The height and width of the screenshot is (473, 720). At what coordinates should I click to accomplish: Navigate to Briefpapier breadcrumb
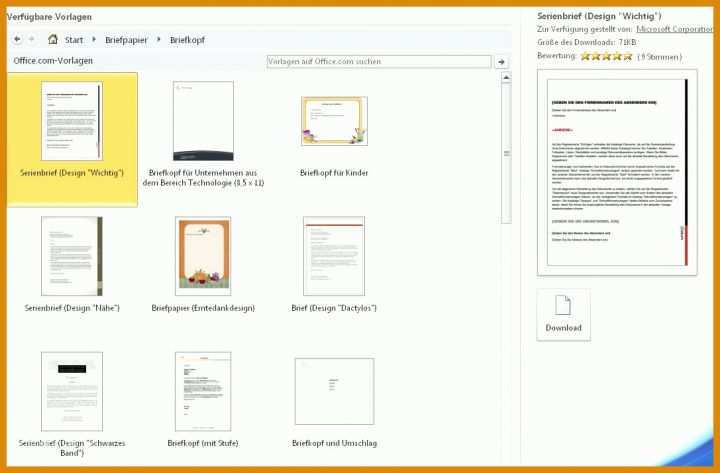pyautogui.click(x=126, y=40)
